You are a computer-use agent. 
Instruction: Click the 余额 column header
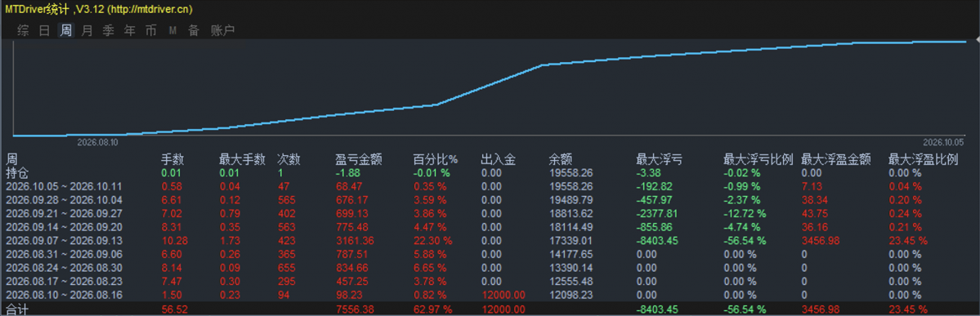560,159
